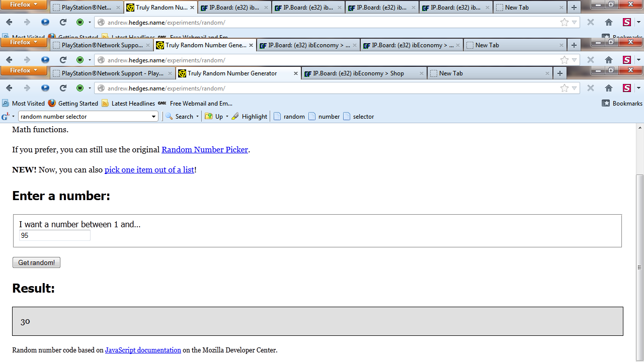Image resolution: width=644 pixels, height=362 pixels.
Task: Open the 'JavaScript documentation' link
Action: [143, 350]
